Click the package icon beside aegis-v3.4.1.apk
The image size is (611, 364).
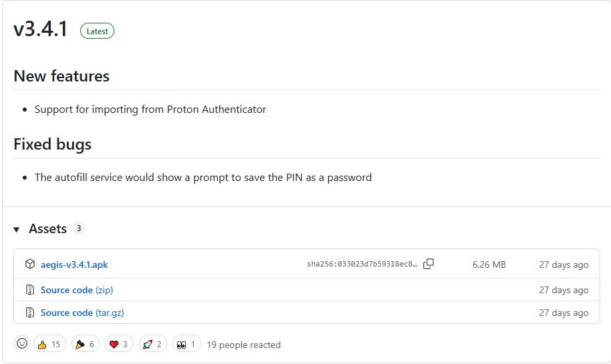click(x=30, y=264)
